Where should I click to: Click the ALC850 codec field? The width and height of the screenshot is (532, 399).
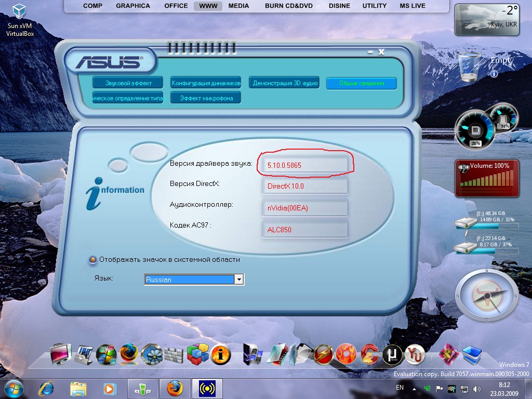[x=304, y=229]
